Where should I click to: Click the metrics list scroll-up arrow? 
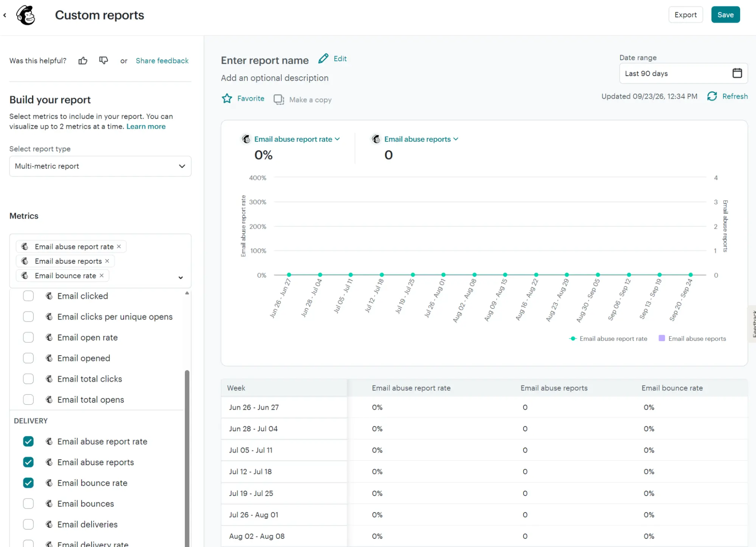[187, 293]
